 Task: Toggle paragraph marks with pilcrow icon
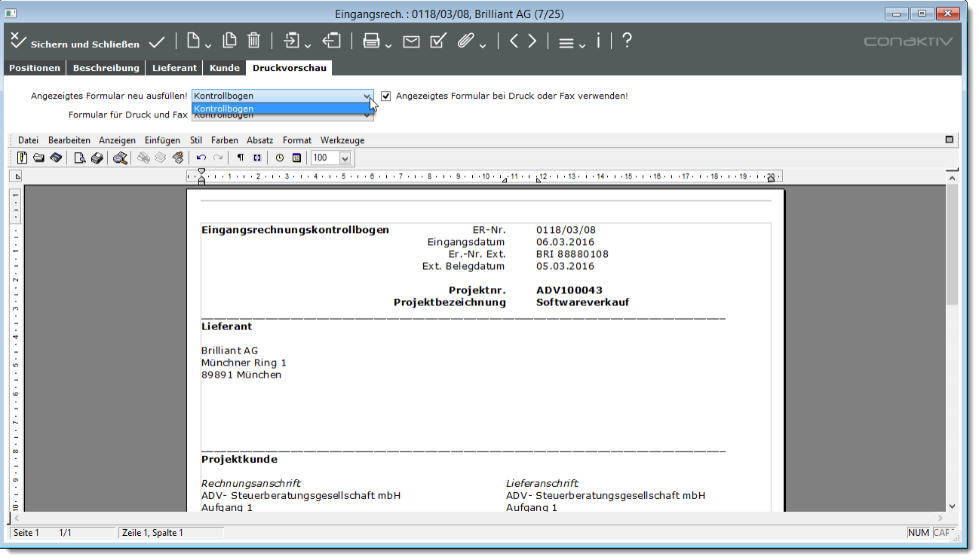click(241, 158)
